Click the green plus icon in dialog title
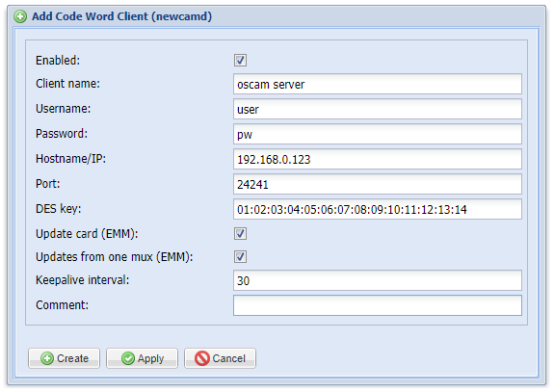554x392 pixels. point(20,16)
